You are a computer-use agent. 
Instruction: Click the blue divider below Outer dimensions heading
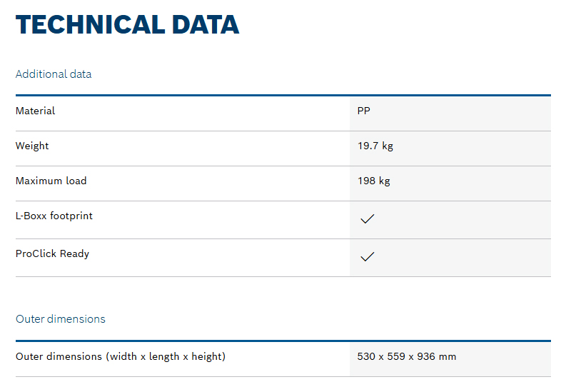click(x=283, y=341)
